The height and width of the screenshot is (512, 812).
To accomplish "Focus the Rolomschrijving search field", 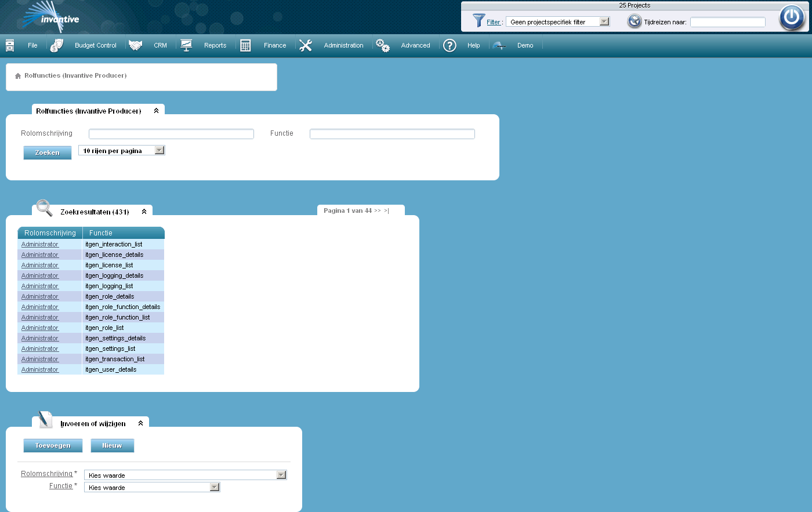I will [171, 134].
